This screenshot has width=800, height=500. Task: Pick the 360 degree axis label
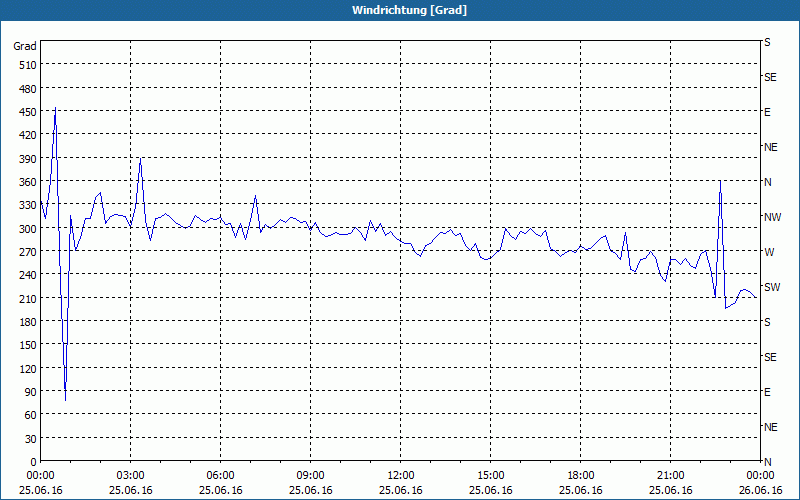pyautogui.click(x=29, y=182)
